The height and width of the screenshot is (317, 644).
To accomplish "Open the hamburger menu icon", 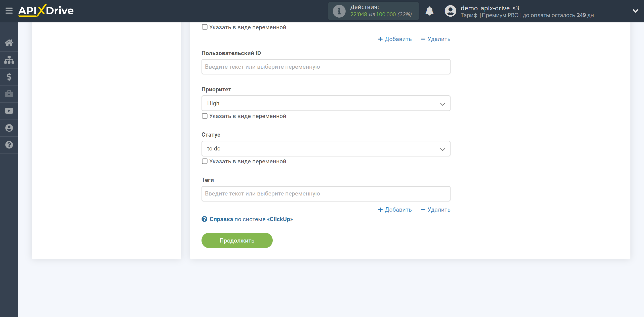I will pos(9,11).
